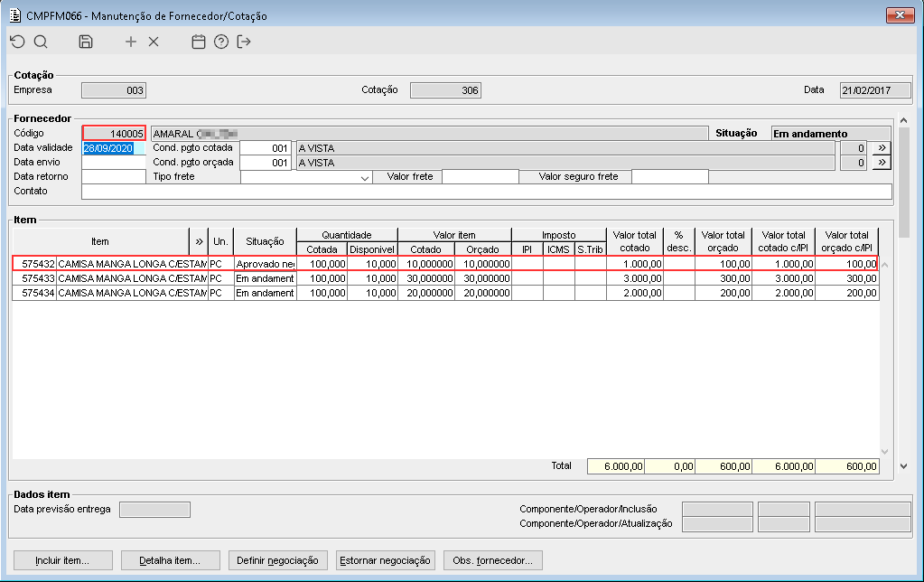The height and width of the screenshot is (582, 924).
Task: Click the Detalha item... button
Action: [171, 561]
